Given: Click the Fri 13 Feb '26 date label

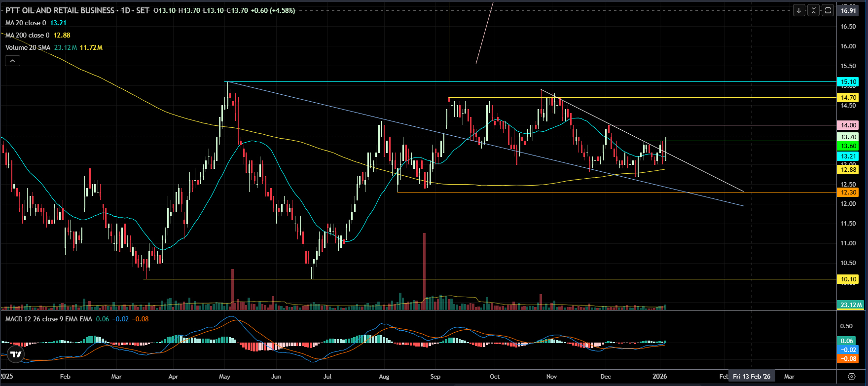Looking at the screenshot, I should (752, 377).
